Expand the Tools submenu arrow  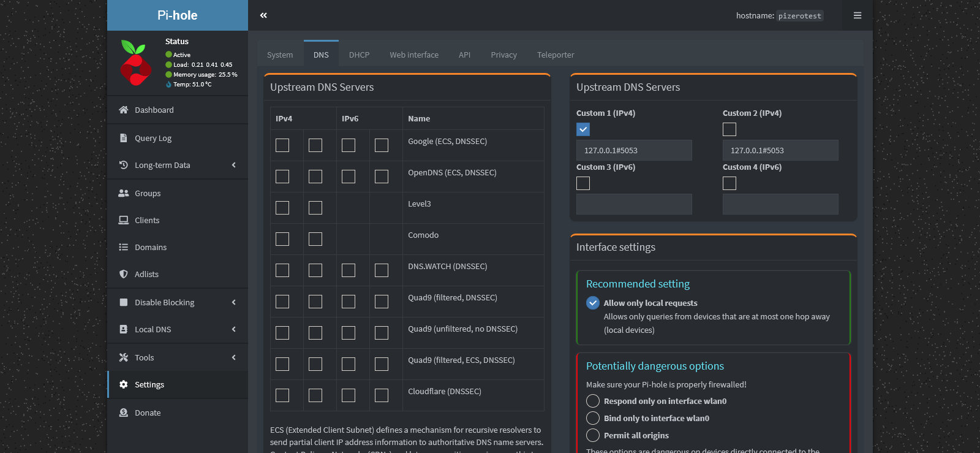pos(233,357)
